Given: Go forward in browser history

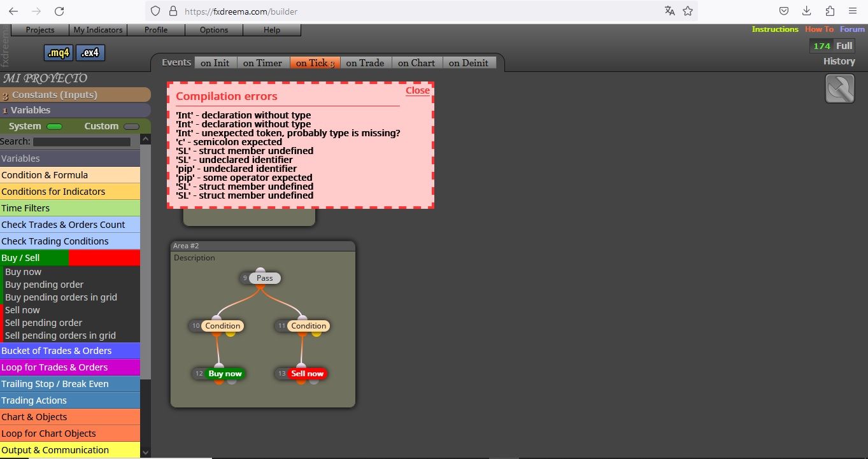Looking at the screenshot, I should point(36,11).
